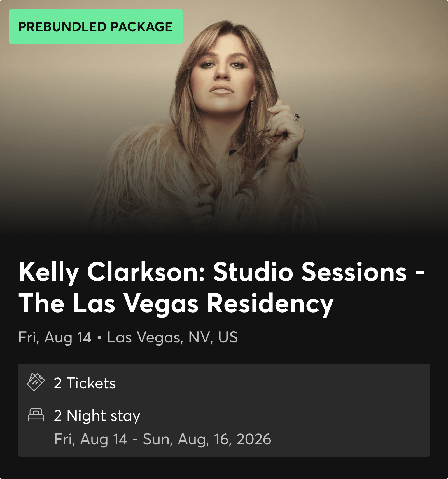Click the ticket icon beside 2 Tickets
The height and width of the screenshot is (479, 448).
tap(36, 382)
